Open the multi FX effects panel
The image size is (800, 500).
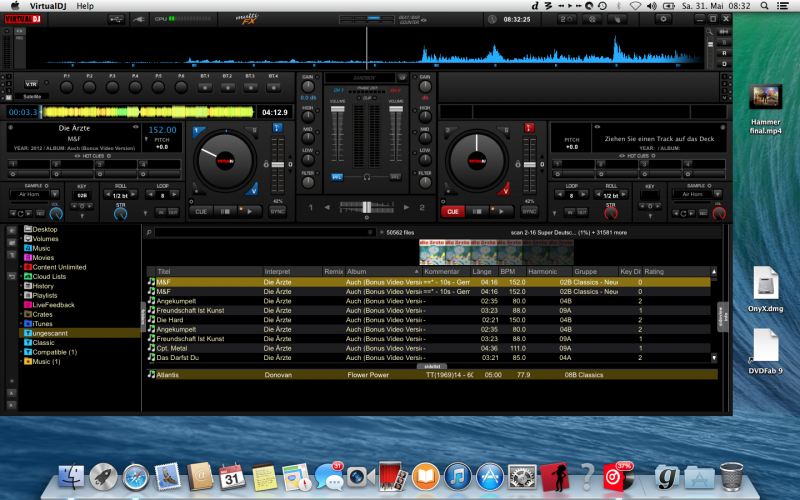248,19
